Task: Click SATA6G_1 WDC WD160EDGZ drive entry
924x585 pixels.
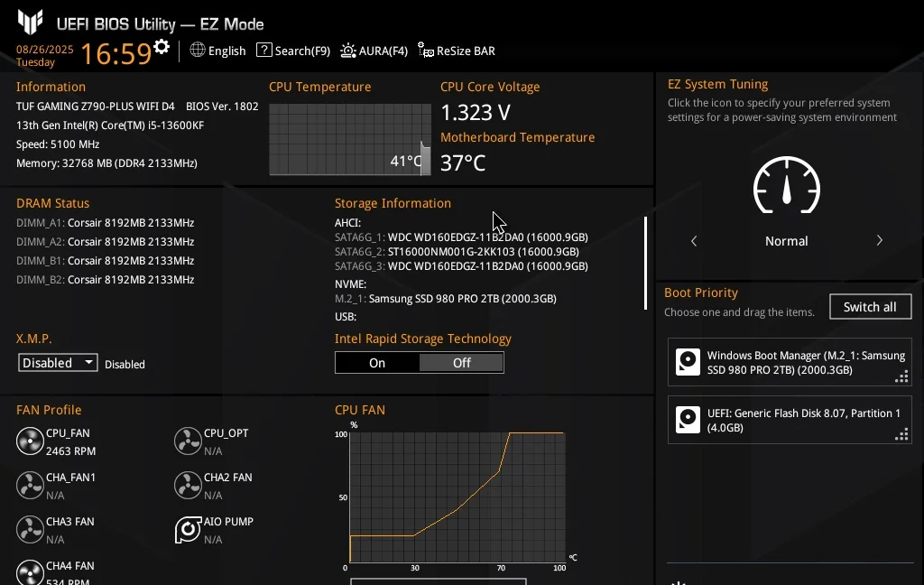Action: 461,237
